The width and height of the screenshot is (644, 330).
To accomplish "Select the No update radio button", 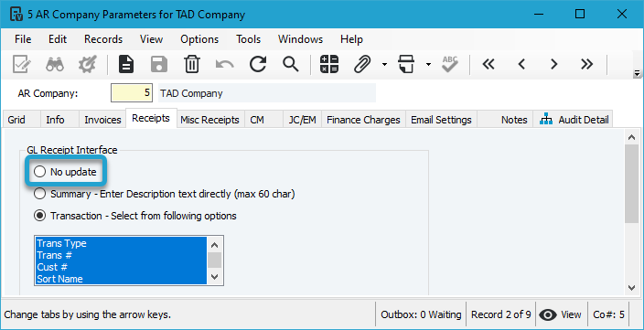I will (x=39, y=172).
